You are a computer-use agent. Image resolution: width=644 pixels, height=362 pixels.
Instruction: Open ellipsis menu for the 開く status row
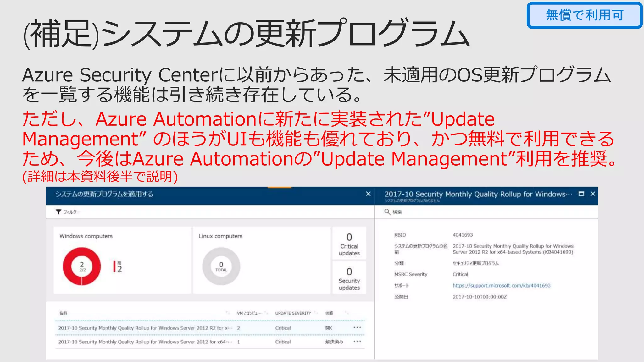pyautogui.click(x=357, y=327)
